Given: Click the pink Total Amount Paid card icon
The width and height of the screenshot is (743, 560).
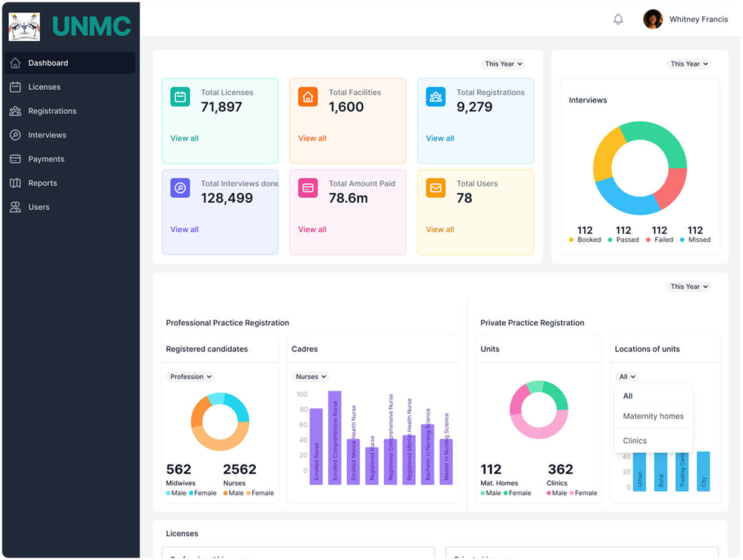Looking at the screenshot, I should (308, 188).
